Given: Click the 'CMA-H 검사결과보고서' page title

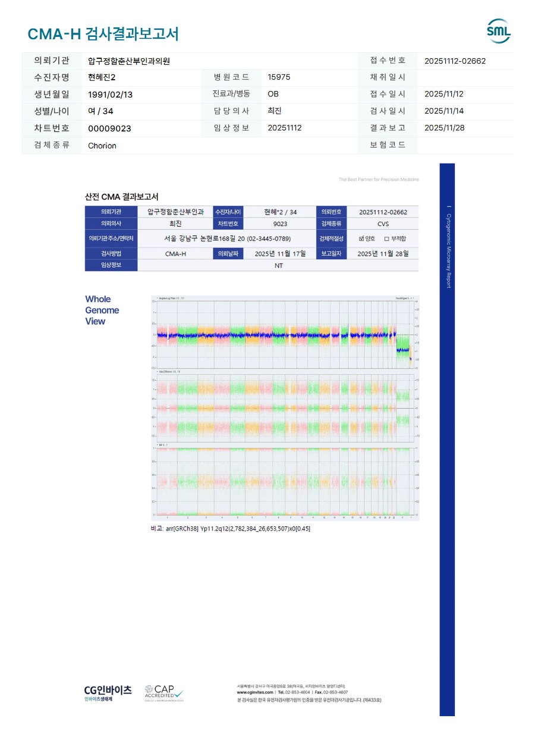Looking at the screenshot, I should 103,34.
